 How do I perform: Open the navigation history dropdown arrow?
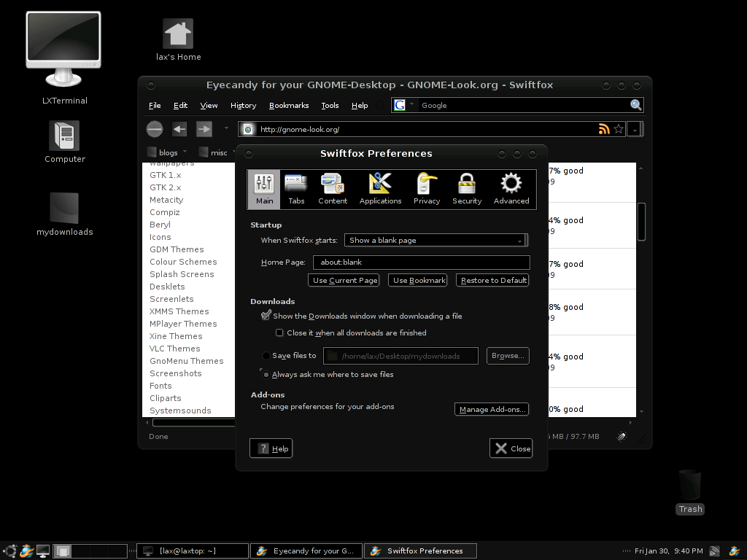click(x=226, y=128)
